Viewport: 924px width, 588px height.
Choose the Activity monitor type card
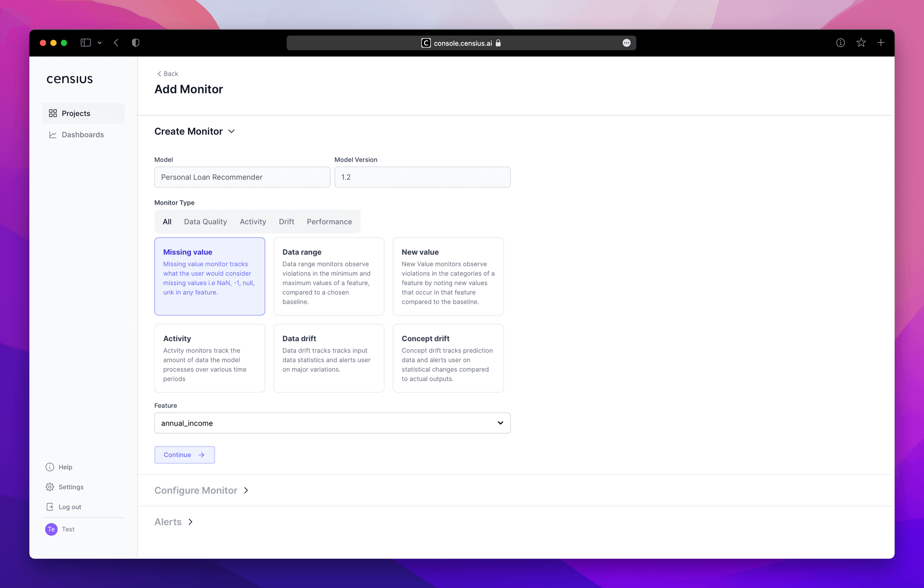click(x=209, y=358)
